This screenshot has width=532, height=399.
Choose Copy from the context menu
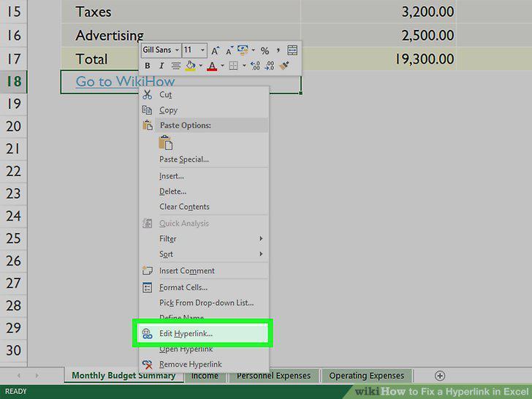coord(205,110)
